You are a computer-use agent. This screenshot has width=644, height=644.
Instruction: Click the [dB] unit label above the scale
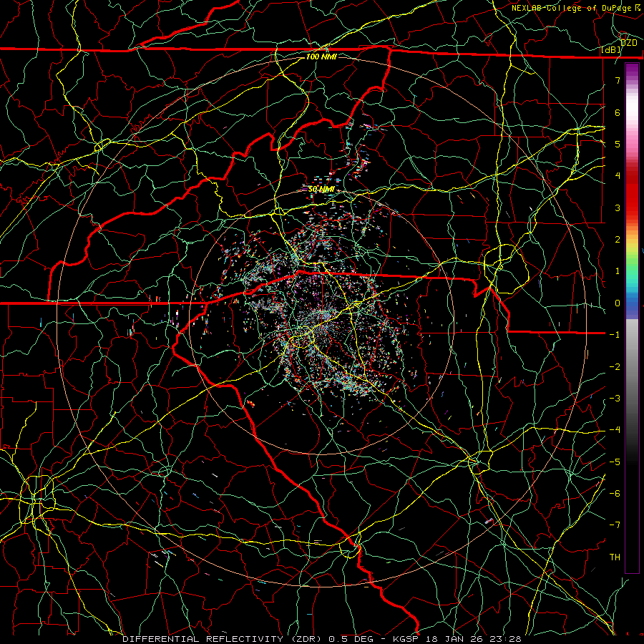[611, 50]
